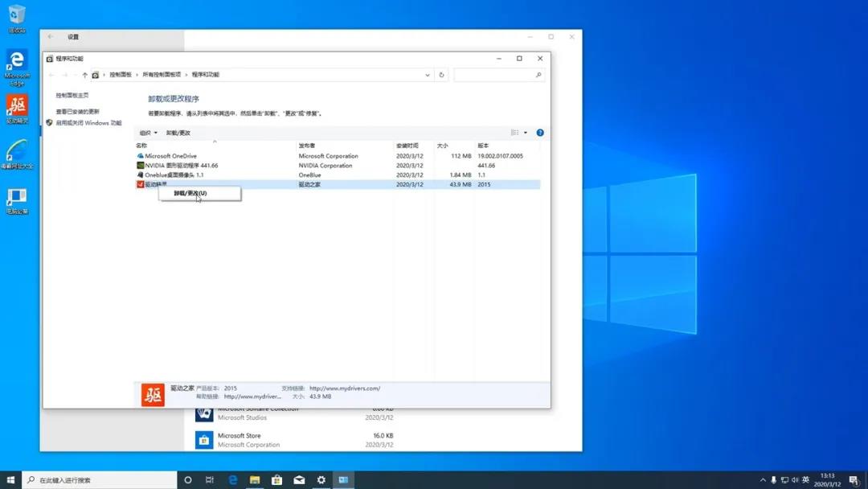Image resolution: width=868 pixels, height=489 pixels.
Task: Click the 程序和功能 breadcrumb
Action: (206, 75)
